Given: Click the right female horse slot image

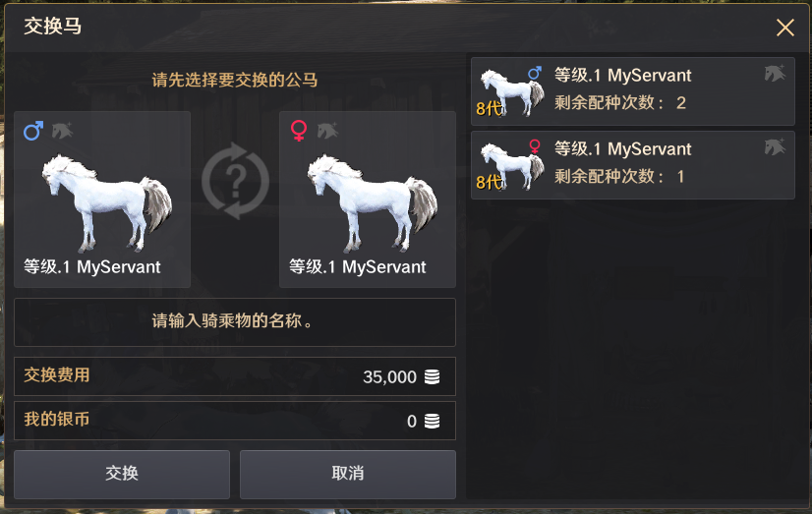Looking at the screenshot, I should point(373,202).
